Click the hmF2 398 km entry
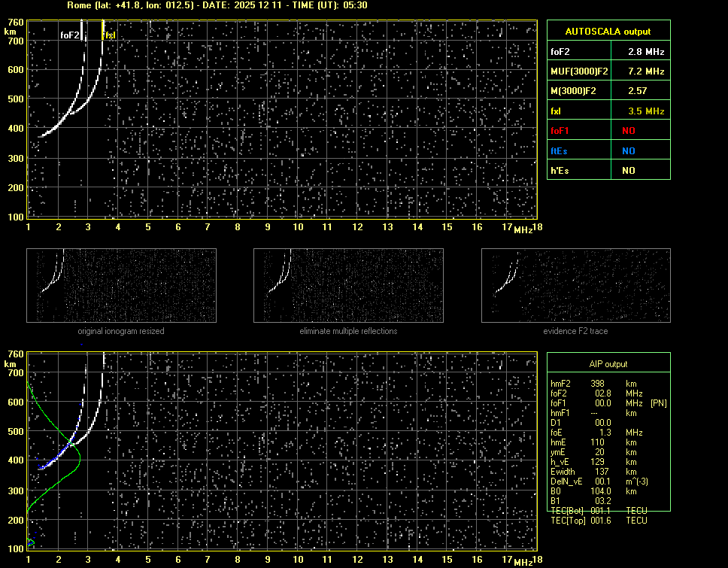Image resolution: width=728 pixels, height=568 pixels. (x=599, y=384)
